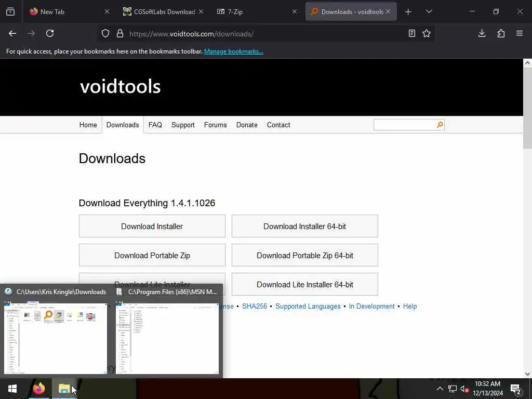Image resolution: width=532 pixels, height=399 pixels.
Task: Click the Windows Start button
Action: coord(12,389)
